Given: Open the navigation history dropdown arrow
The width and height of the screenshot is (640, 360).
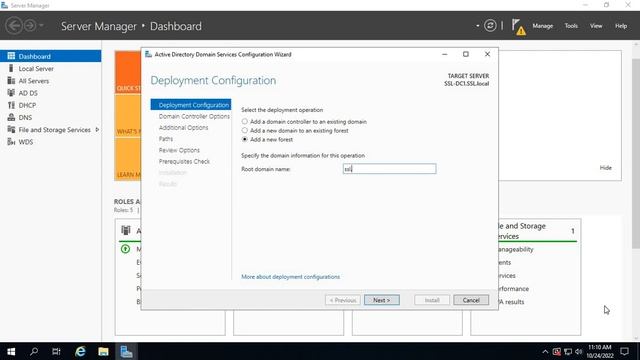Looking at the screenshot, I should (x=41, y=26).
